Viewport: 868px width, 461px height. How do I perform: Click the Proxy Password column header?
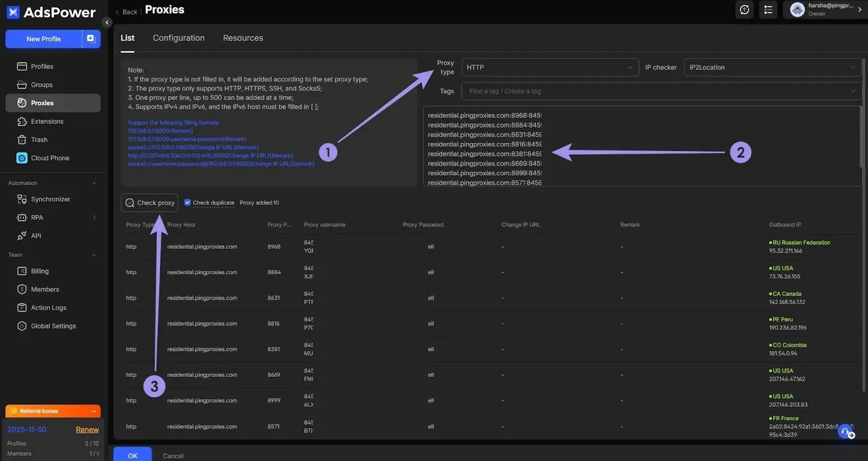coord(423,224)
